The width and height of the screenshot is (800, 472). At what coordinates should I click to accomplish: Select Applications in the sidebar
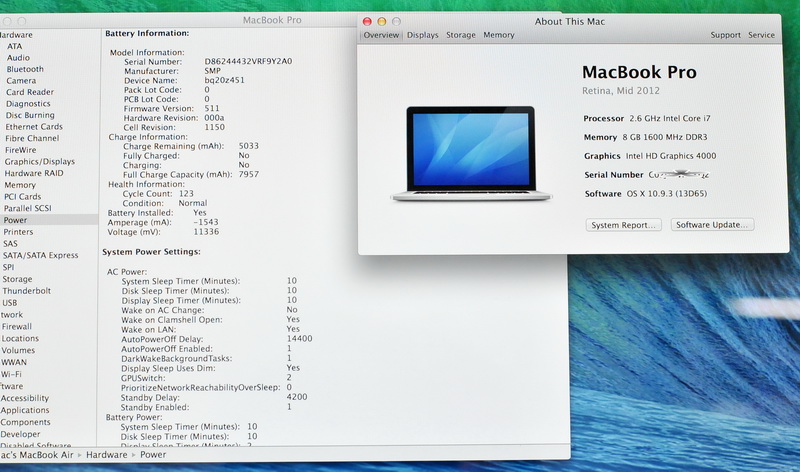25,410
